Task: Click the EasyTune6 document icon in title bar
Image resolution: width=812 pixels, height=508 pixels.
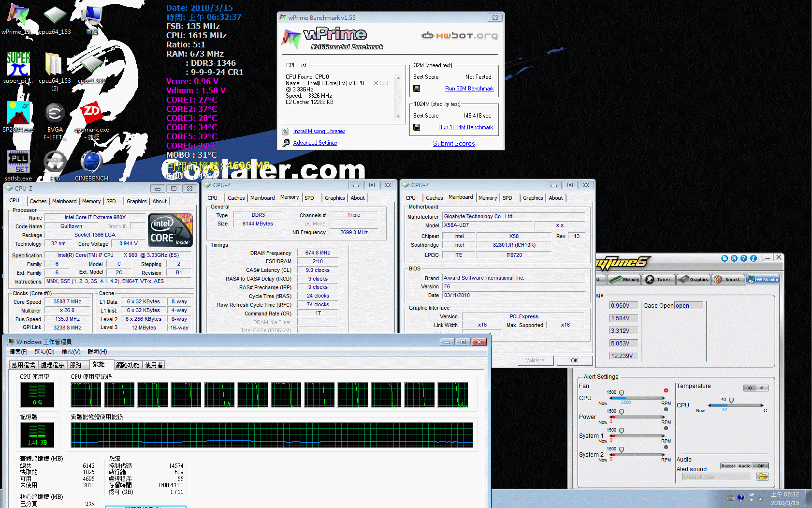Action: click(x=725, y=258)
